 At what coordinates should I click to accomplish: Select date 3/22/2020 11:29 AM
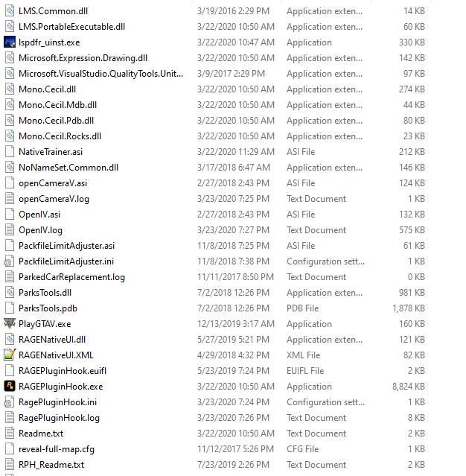click(236, 152)
